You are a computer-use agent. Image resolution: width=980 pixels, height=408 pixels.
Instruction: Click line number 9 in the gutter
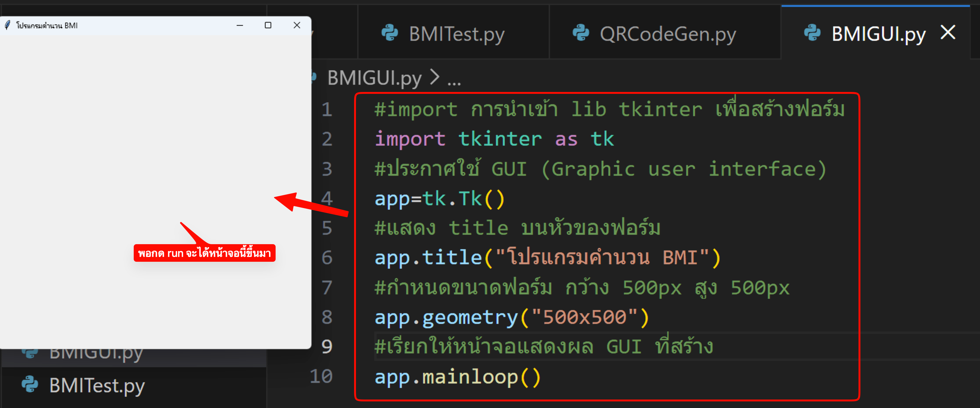pos(326,346)
